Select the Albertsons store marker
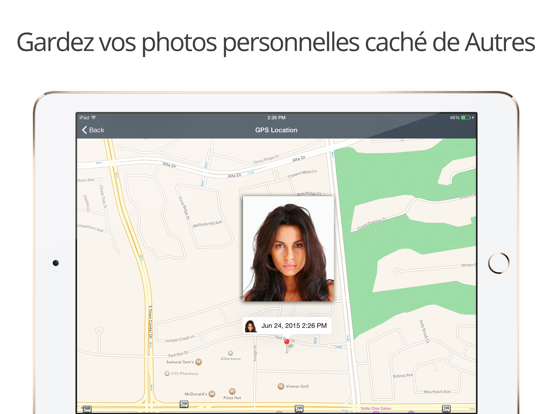Viewport: 552px width, 414px height. [x=230, y=353]
